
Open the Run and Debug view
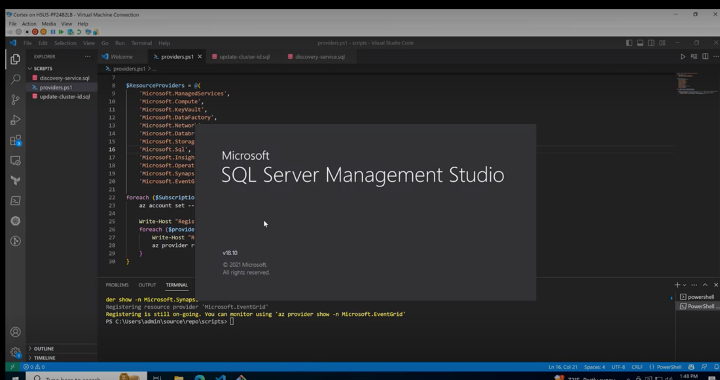pos(15,120)
